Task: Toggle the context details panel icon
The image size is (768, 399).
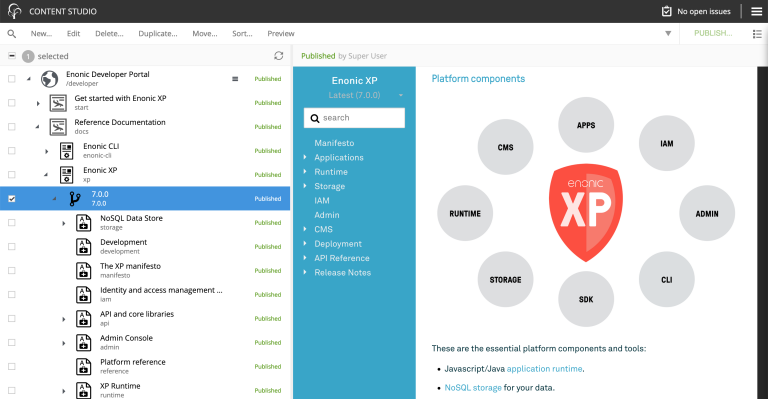Action: pyautogui.click(x=757, y=34)
